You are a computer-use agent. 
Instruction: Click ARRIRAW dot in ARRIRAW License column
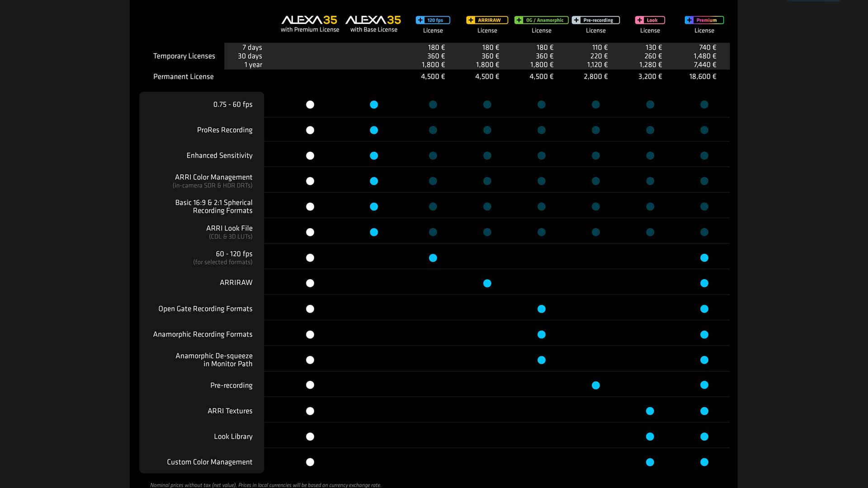487,283
